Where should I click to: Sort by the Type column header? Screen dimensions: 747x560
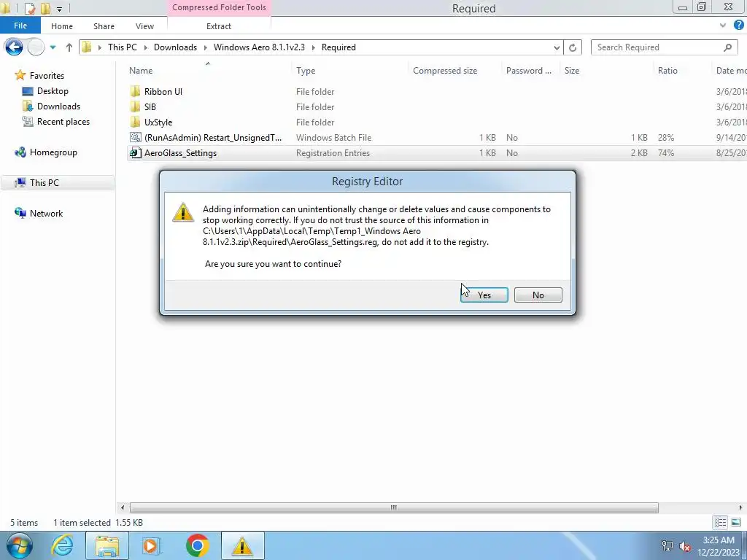306,71
